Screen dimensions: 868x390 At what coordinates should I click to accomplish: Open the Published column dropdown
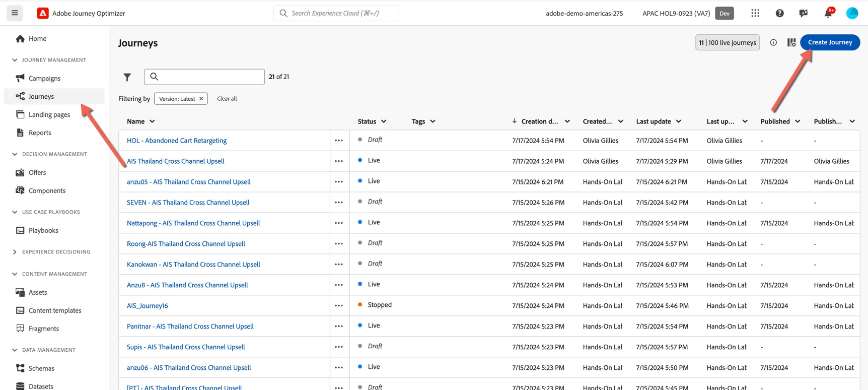tap(798, 121)
